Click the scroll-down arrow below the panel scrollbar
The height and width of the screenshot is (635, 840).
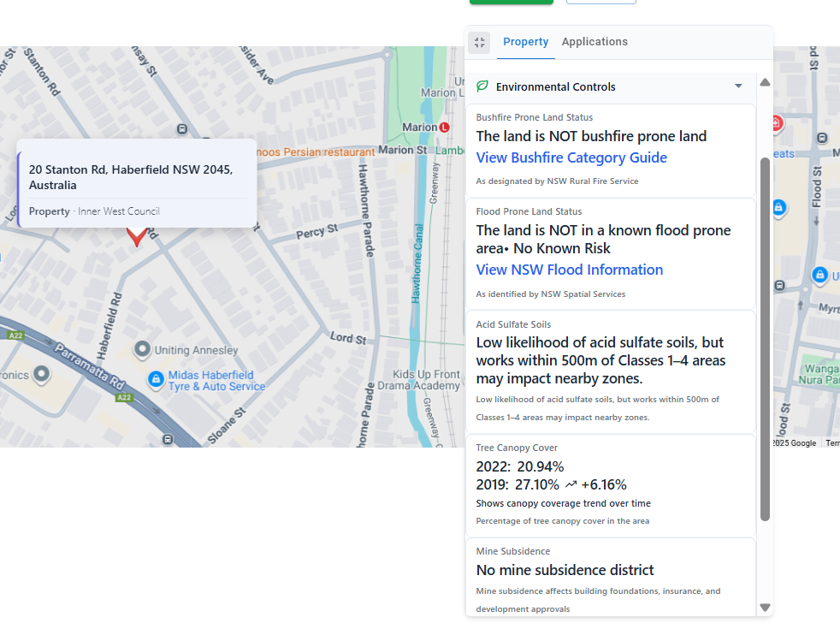(x=765, y=607)
